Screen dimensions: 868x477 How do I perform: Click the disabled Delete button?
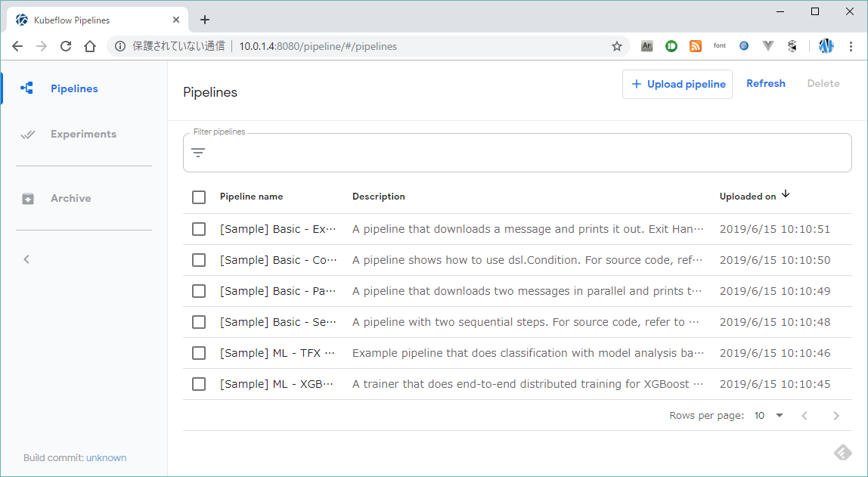(x=823, y=84)
